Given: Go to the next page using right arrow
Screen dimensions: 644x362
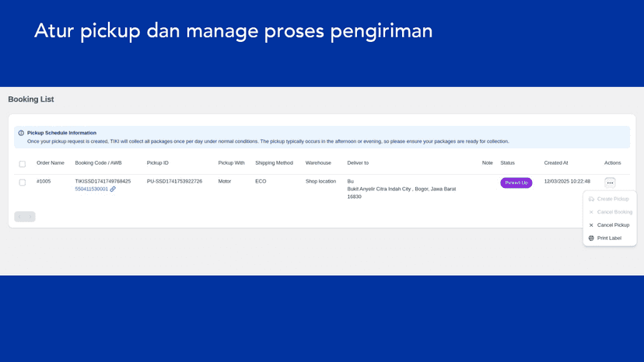Looking at the screenshot, I should [x=30, y=217].
